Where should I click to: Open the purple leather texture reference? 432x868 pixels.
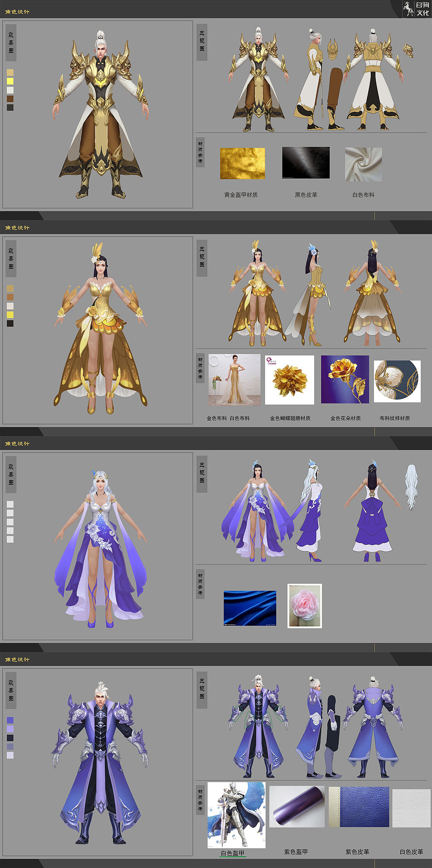(359, 807)
